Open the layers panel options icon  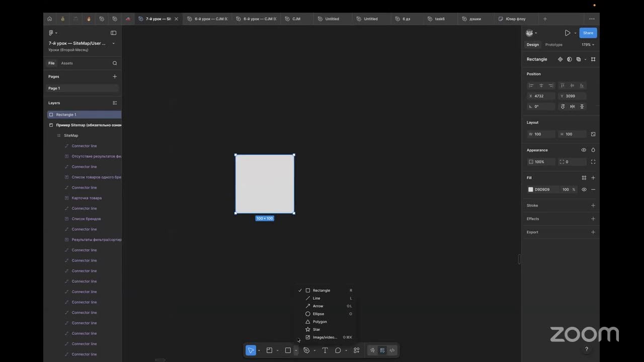(115, 103)
